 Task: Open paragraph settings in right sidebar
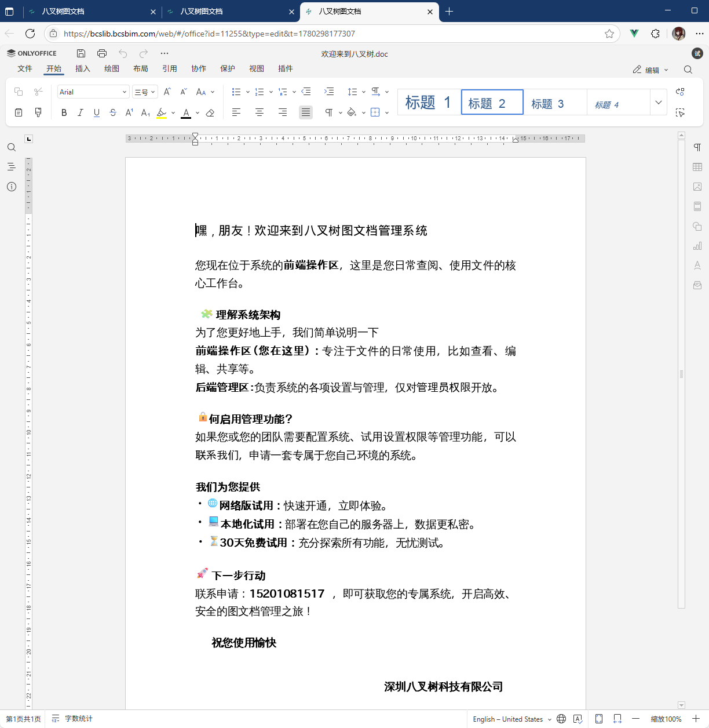pyautogui.click(x=697, y=147)
